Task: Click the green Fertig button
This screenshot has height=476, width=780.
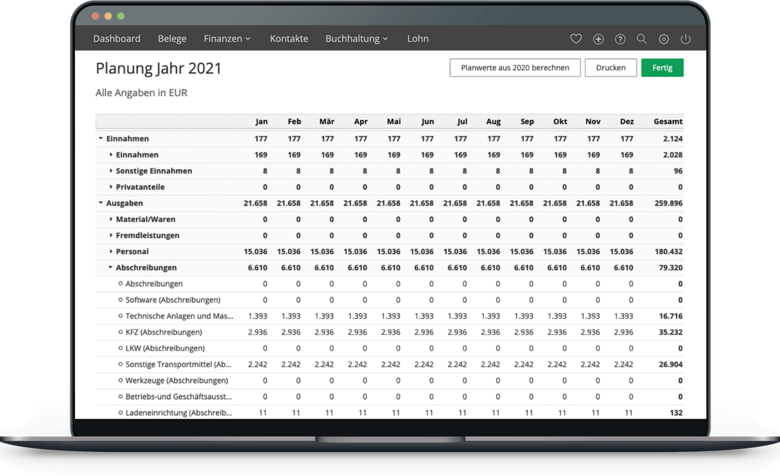Action: point(662,68)
